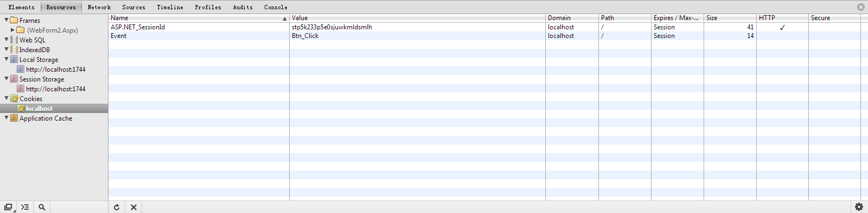
Task: Dock the devtools to separate window
Action: (8, 207)
